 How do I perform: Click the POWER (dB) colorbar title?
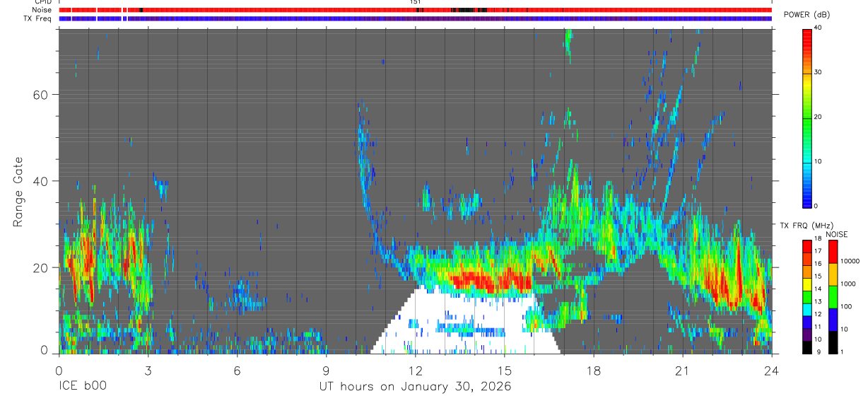click(x=807, y=15)
